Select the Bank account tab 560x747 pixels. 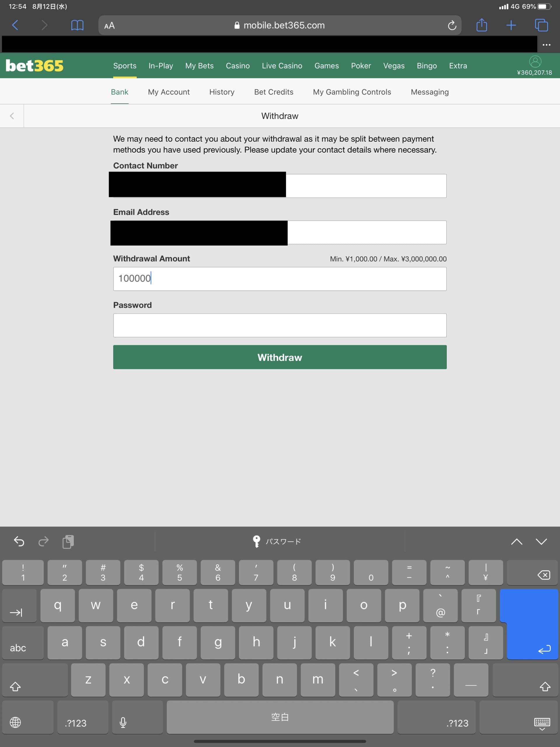point(120,92)
